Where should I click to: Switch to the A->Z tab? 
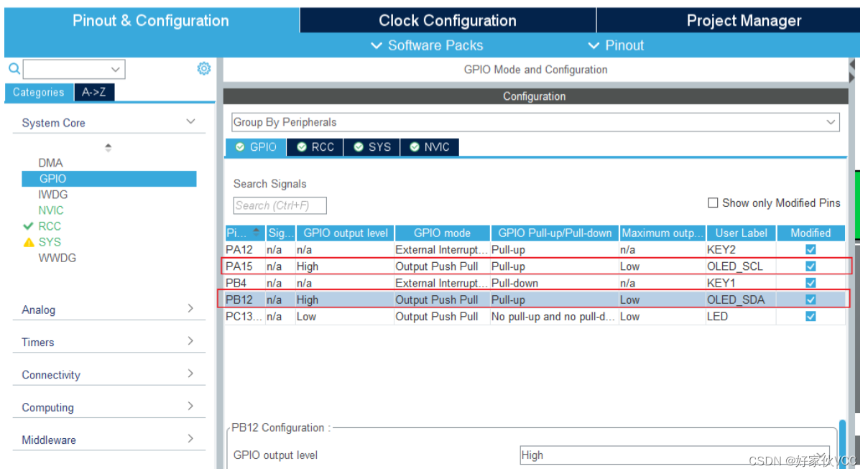94,92
